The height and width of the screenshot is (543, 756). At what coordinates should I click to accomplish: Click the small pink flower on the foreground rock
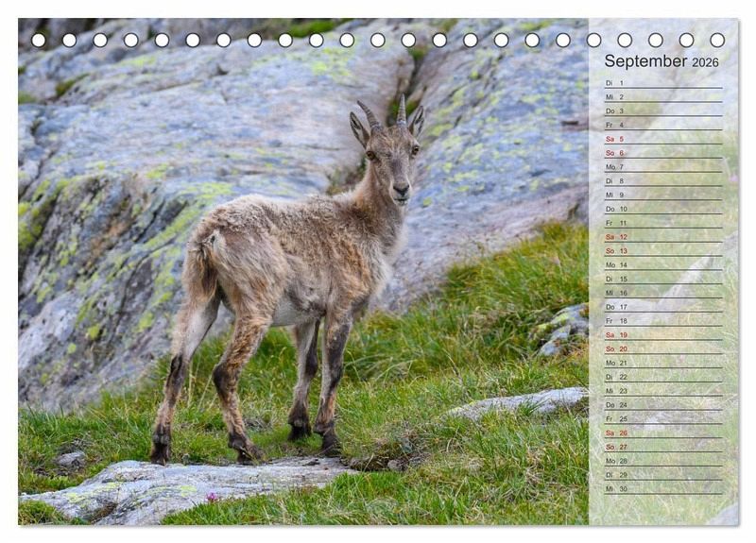coord(211,497)
